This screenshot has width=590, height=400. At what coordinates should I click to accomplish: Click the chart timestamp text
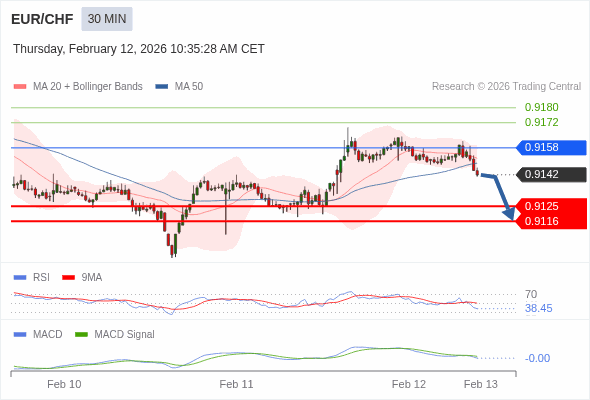[139, 49]
